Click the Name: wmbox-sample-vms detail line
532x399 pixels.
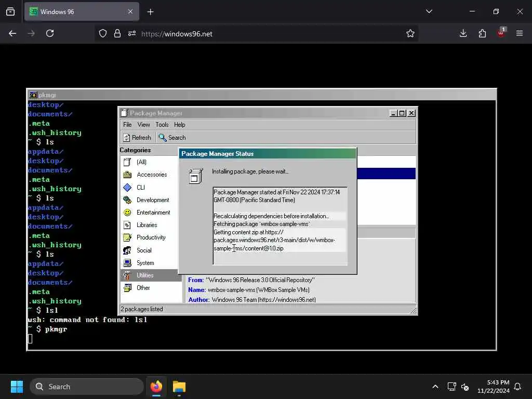click(249, 290)
